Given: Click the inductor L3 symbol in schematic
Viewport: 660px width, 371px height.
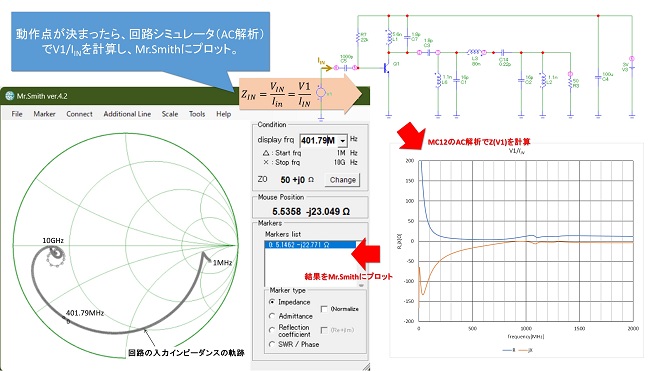Looking at the screenshot, I should (474, 52).
